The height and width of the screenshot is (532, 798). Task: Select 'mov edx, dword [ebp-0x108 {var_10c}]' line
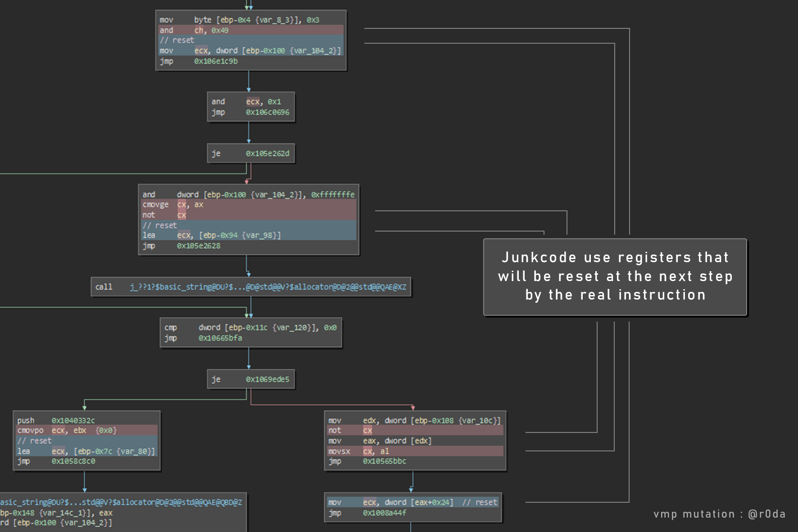(414, 420)
